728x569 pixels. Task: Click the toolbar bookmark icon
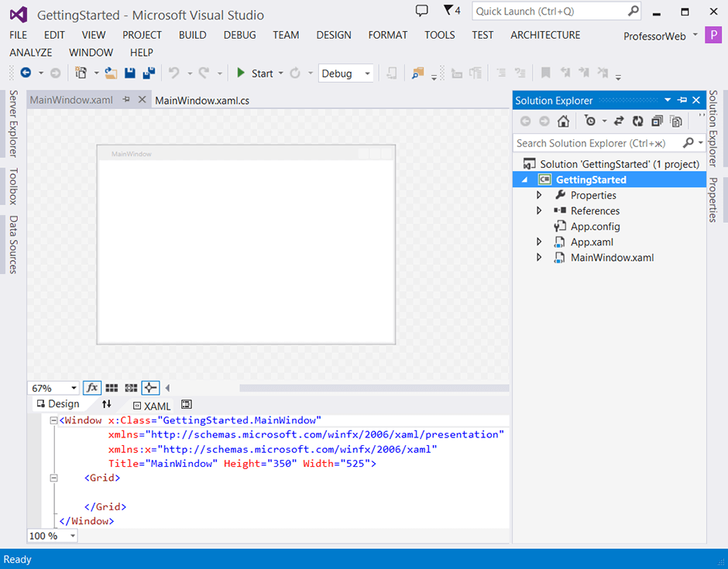pyautogui.click(x=546, y=73)
